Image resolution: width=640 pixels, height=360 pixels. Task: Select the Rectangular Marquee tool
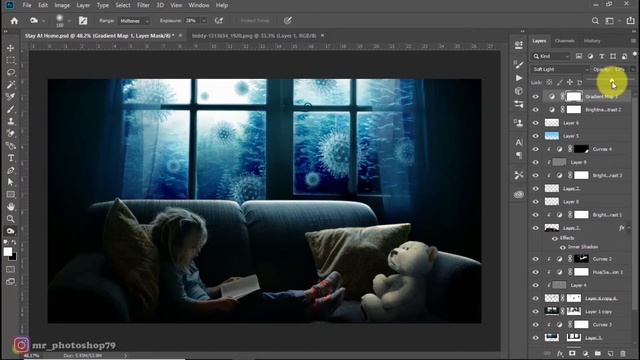[11, 60]
